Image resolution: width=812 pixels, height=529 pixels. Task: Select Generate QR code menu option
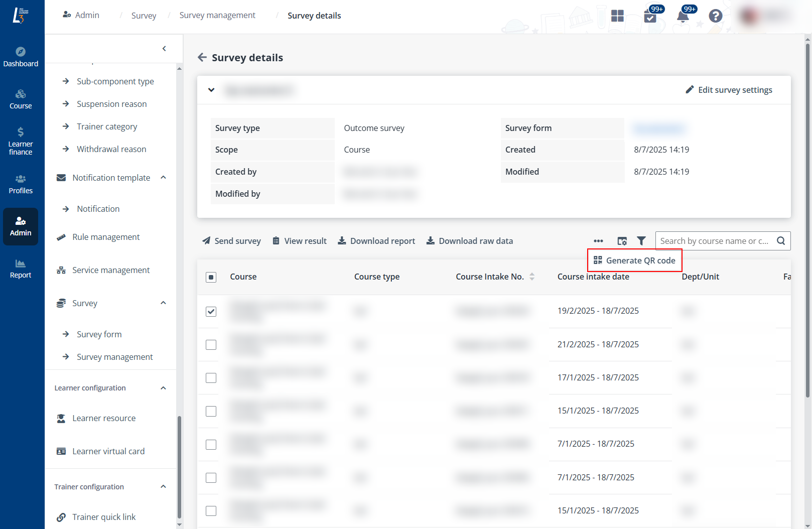pos(635,260)
